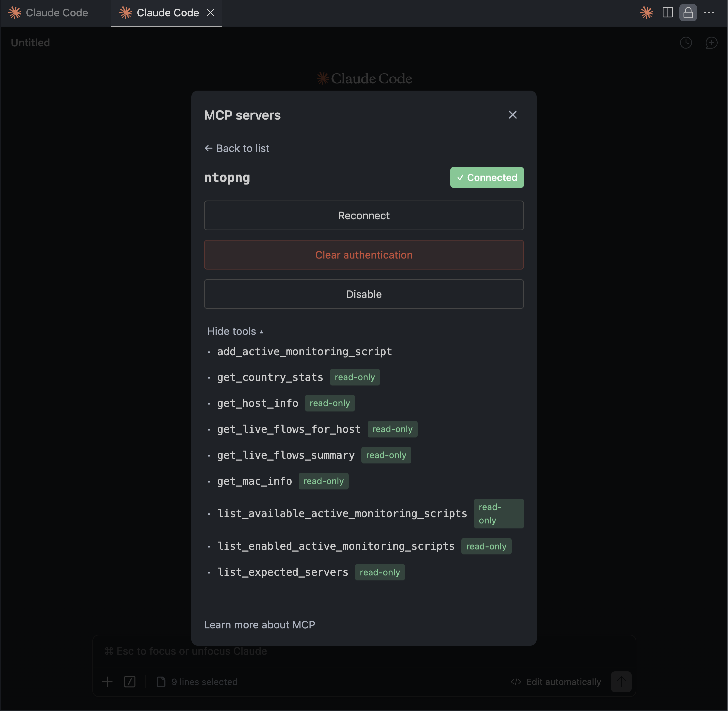728x711 pixels.
Task: Toggle the lock icon in top toolbar
Action: tap(688, 13)
